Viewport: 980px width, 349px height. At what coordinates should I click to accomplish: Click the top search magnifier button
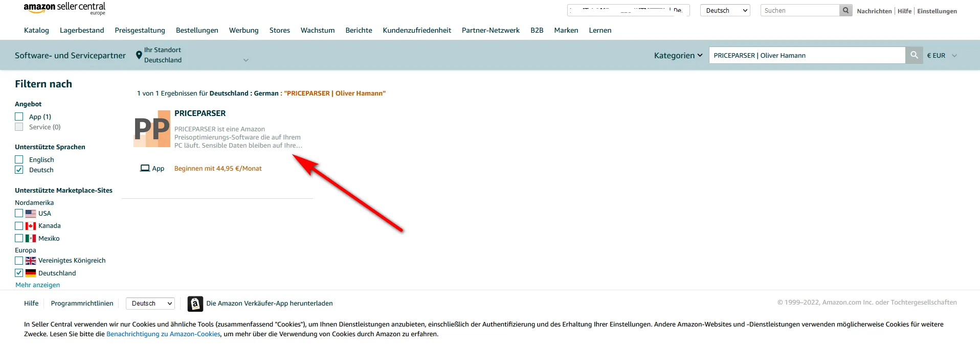point(846,10)
